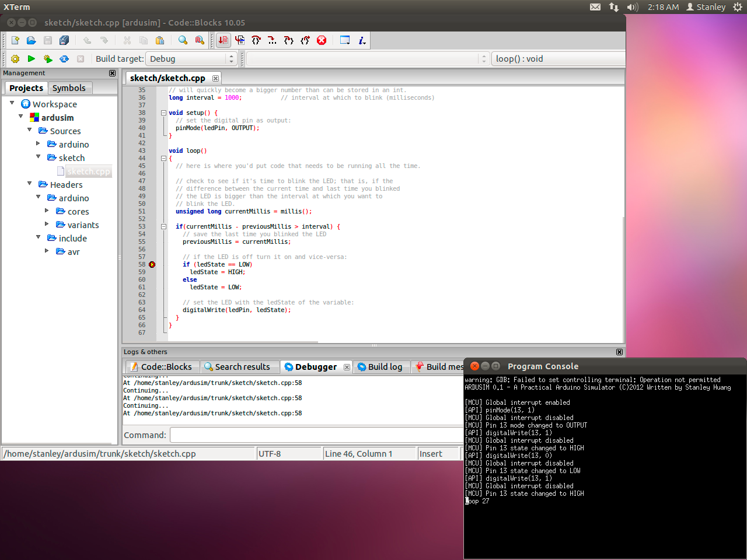This screenshot has width=747, height=560.
Task: Collapse the sketch folder in Sources
Action: (38, 157)
